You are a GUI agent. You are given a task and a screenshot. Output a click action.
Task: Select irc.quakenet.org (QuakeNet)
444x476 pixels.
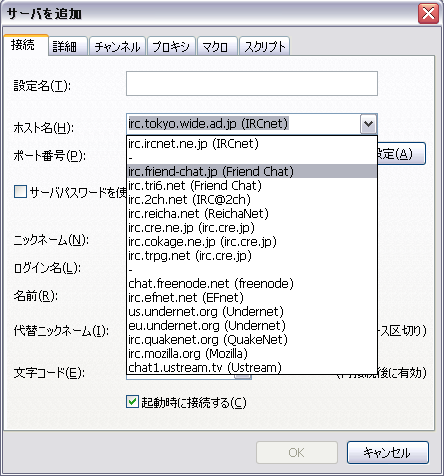(252, 339)
